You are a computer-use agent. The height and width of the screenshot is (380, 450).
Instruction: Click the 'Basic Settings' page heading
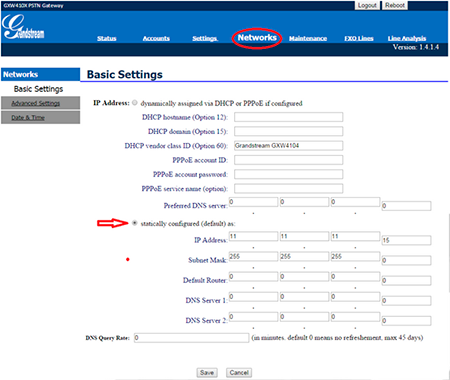(x=125, y=74)
